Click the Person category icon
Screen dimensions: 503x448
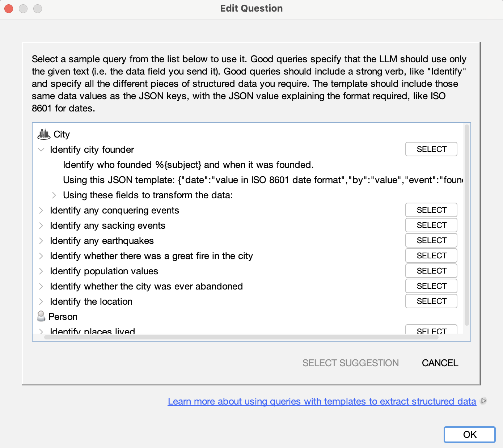click(41, 316)
